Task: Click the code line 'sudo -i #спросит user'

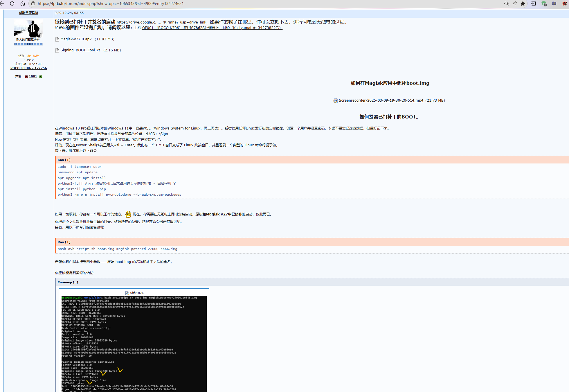Action: pos(80,167)
